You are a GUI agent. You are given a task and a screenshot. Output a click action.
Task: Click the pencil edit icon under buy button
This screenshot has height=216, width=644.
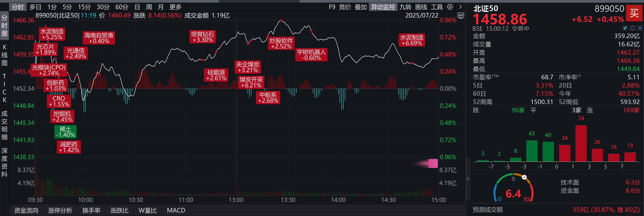click(625, 28)
